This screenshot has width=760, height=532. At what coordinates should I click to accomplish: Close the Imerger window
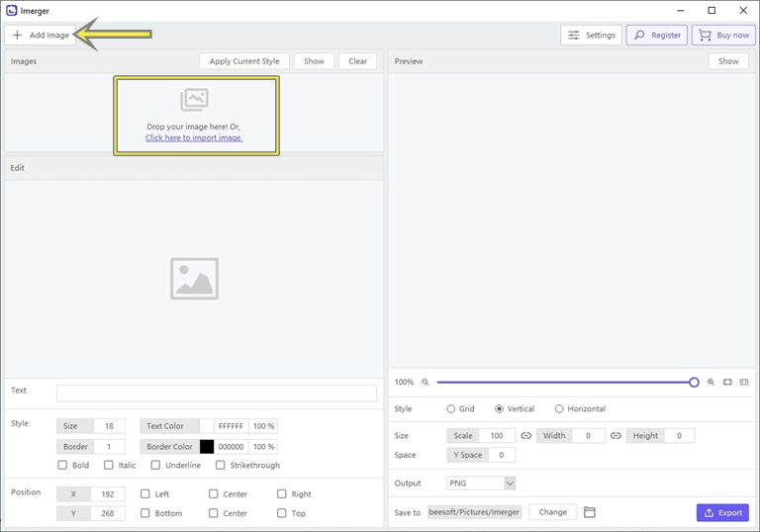743,10
